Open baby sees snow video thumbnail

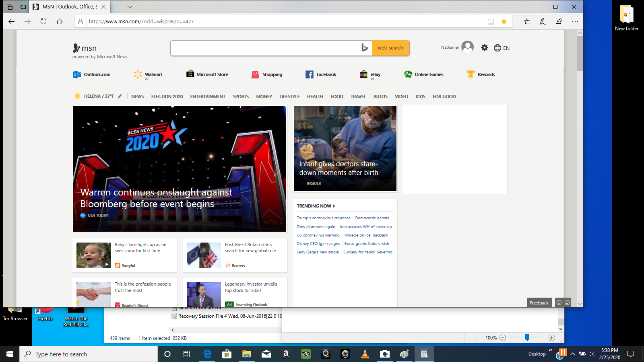click(93, 255)
